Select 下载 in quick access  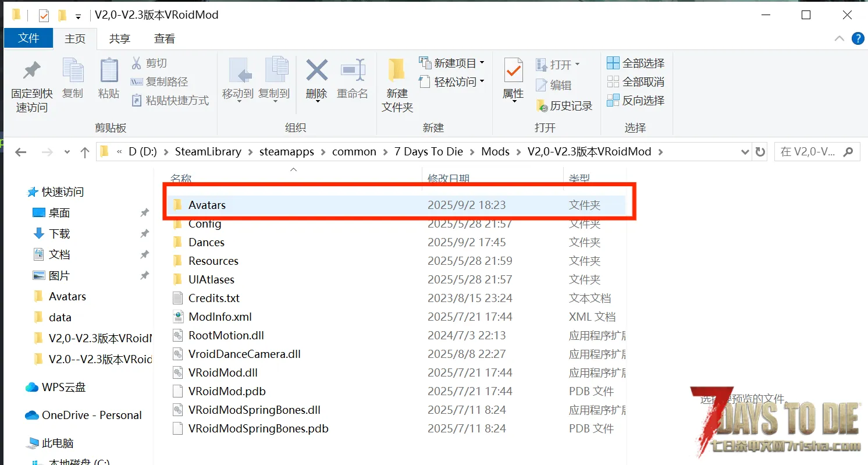(x=59, y=234)
